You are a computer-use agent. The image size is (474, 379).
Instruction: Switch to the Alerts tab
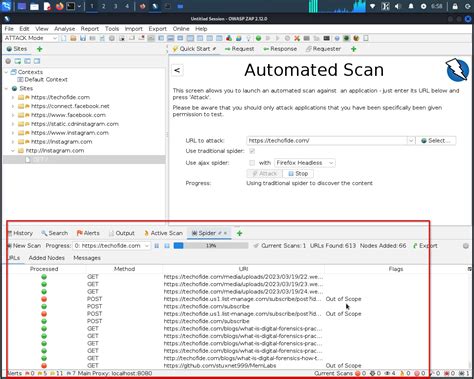tap(88, 233)
